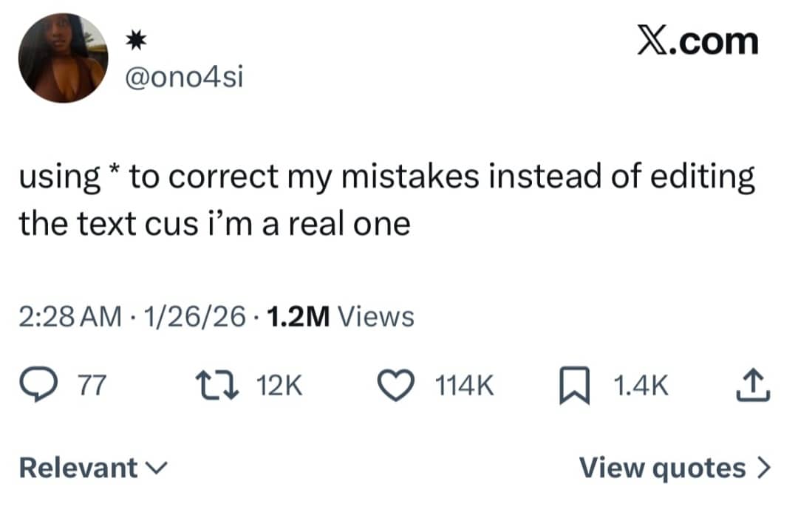
Task: Click the 1.4K bookmarks count
Action: point(641,386)
